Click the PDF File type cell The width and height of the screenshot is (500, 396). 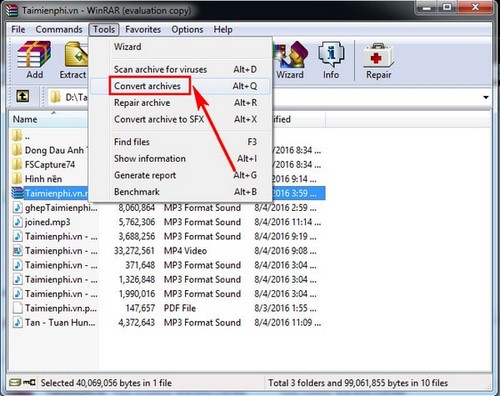[x=180, y=308]
